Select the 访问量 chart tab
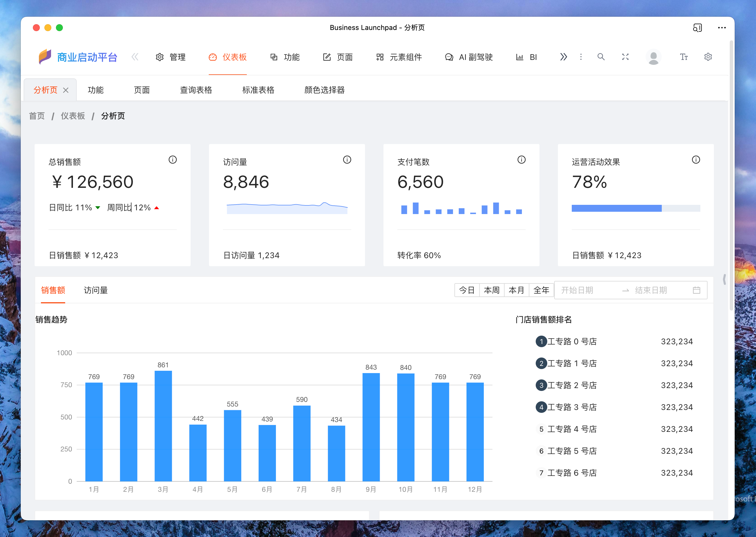 pos(96,290)
